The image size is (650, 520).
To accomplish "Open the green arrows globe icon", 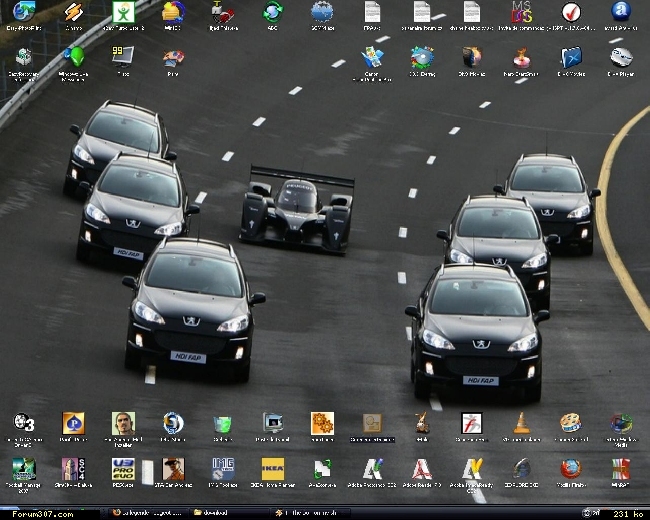I will 272,12.
